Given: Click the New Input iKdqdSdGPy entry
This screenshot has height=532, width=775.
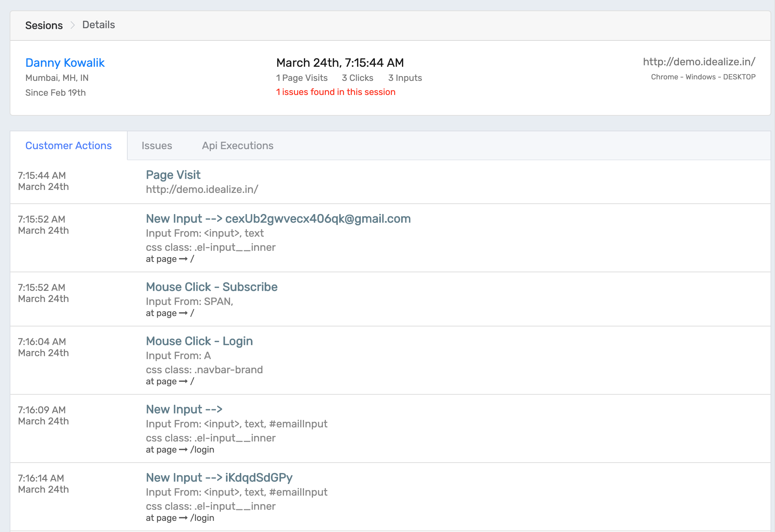Looking at the screenshot, I should point(219,478).
